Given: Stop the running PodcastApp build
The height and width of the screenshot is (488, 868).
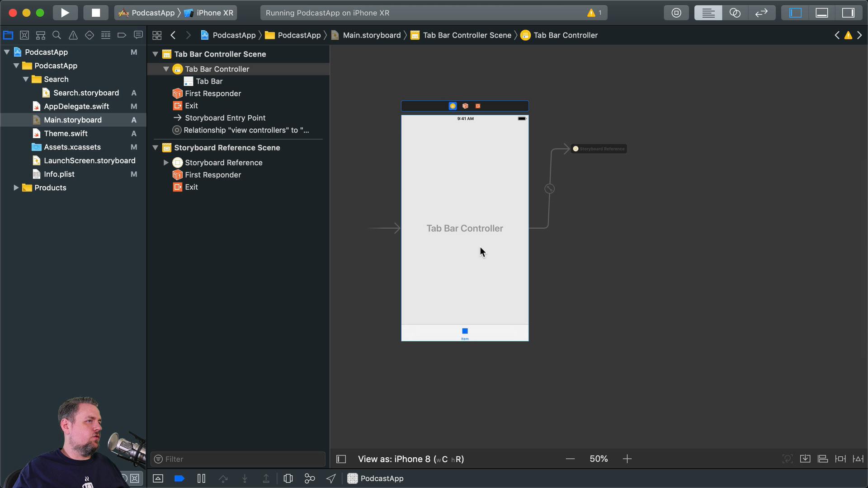Looking at the screenshot, I should point(96,13).
